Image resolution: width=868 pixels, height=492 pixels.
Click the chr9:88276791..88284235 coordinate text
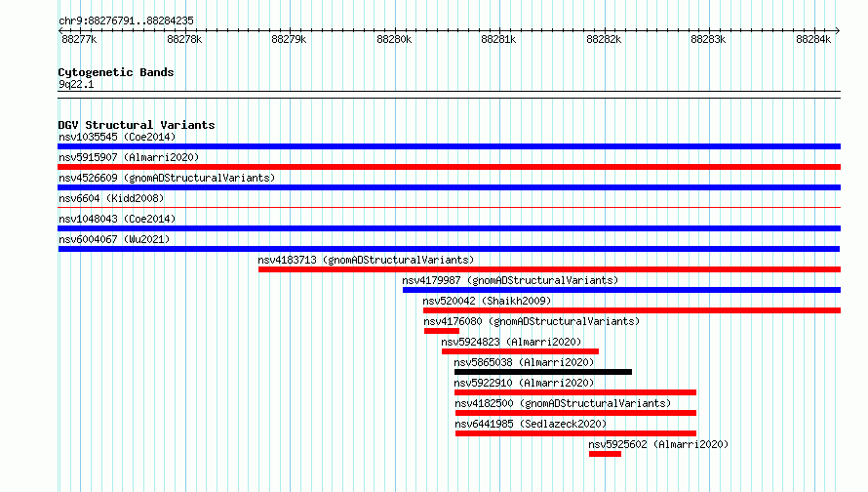(x=126, y=20)
